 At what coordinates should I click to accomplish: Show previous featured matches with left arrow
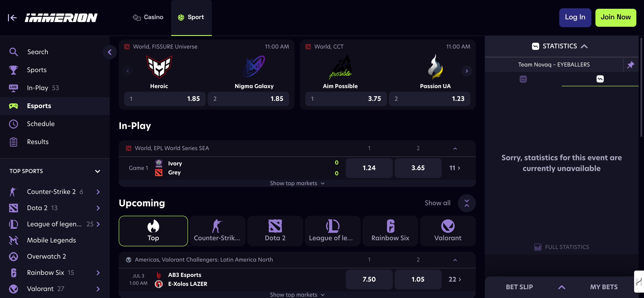click(x=128, y=71)
